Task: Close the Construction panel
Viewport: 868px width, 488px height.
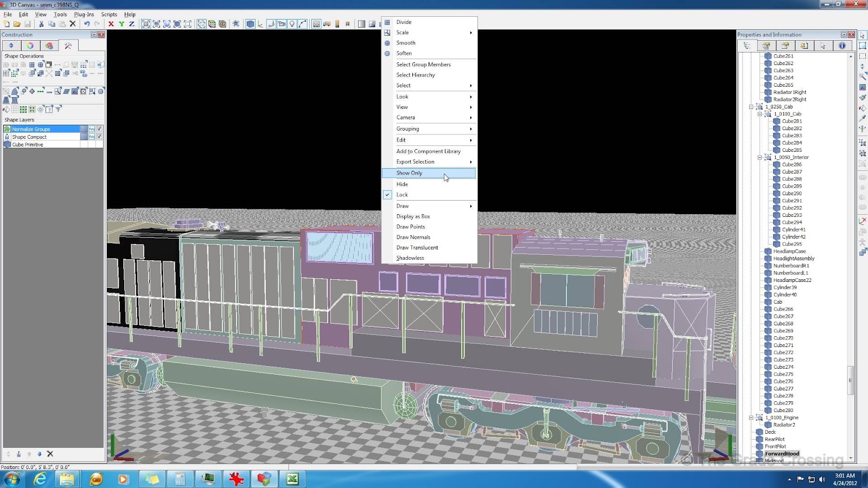Action: [101, 35]
